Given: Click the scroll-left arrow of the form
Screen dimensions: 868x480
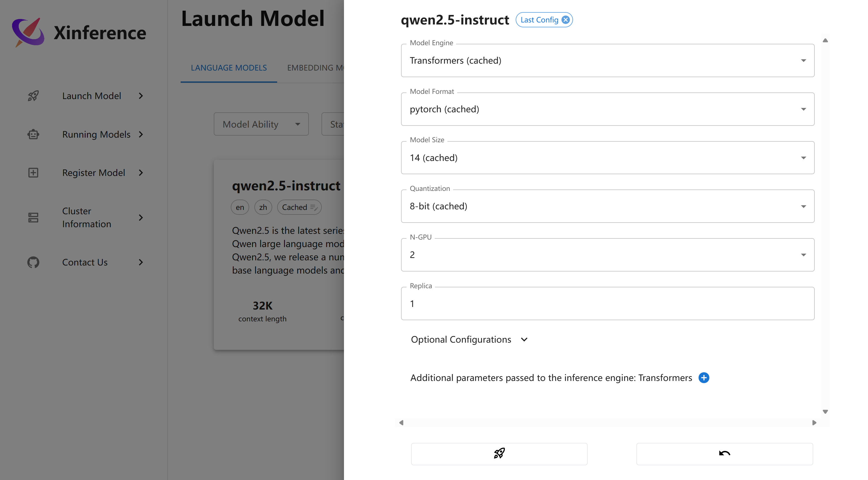Looking at the screenshot, I should click(x=401, y=423).
